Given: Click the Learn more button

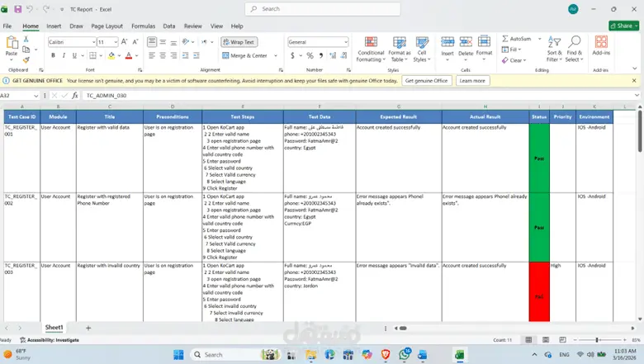Looking at the screenshot, I should (472, 81).
